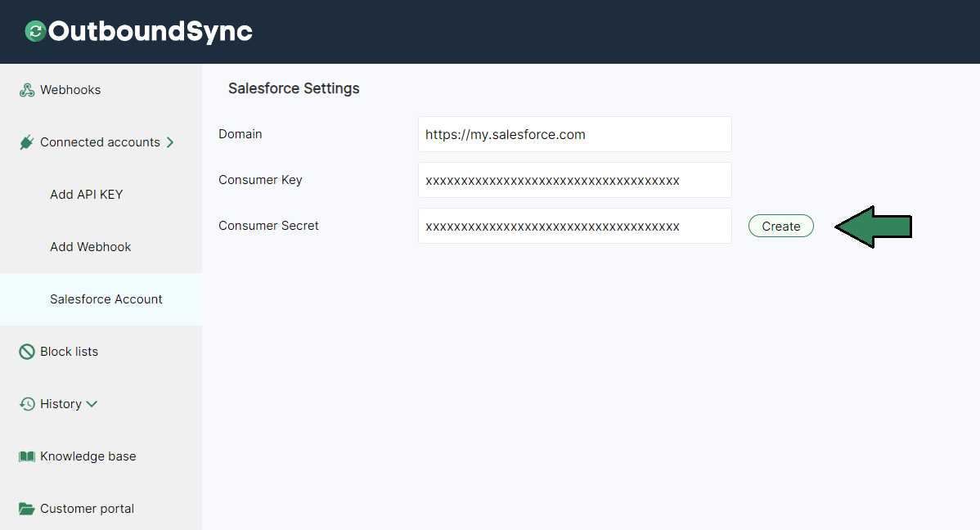Screen dimensions: 980x530
Task: Expand the Connected accounts chevron
Action: coord(173,141)
